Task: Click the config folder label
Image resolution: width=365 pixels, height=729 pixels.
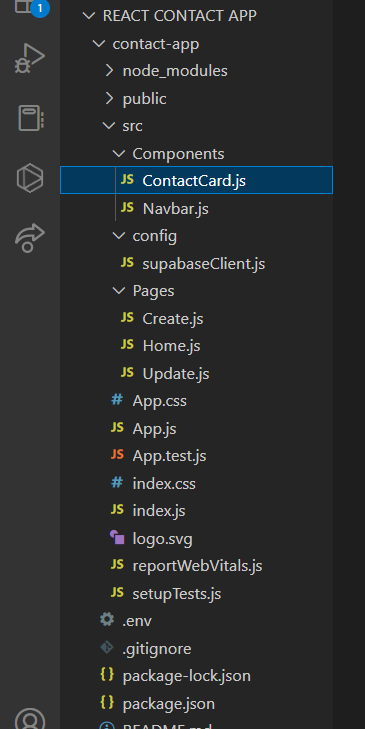Action: [155, 236]
